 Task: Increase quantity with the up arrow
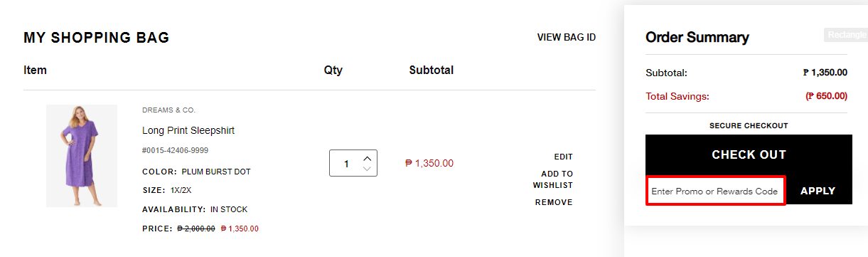367,158
